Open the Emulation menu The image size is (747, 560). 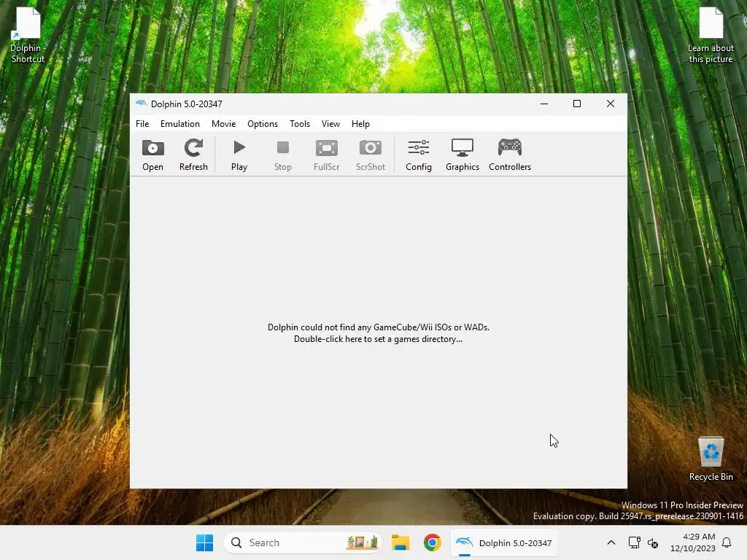pos(180,124)
